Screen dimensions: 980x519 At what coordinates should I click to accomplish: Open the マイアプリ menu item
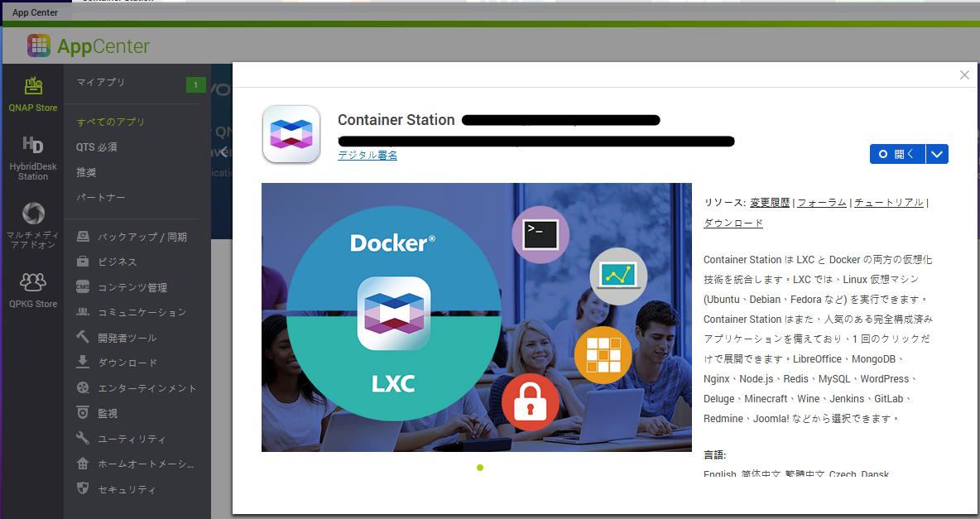[x=101, y=82]
